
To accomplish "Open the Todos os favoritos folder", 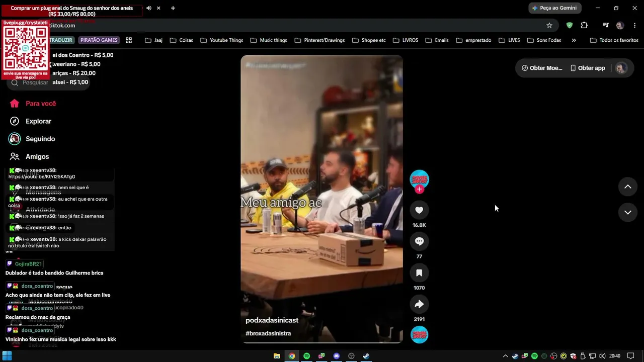I will (614, 40).
